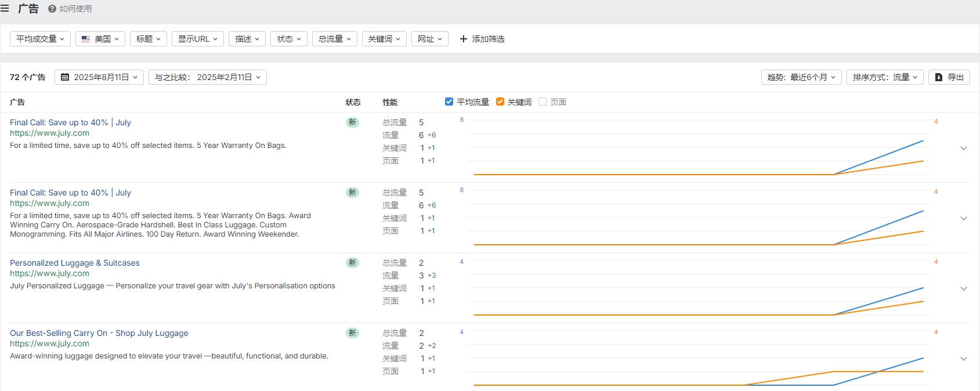Open the 描述 filter dropdown

pos(247,39)
